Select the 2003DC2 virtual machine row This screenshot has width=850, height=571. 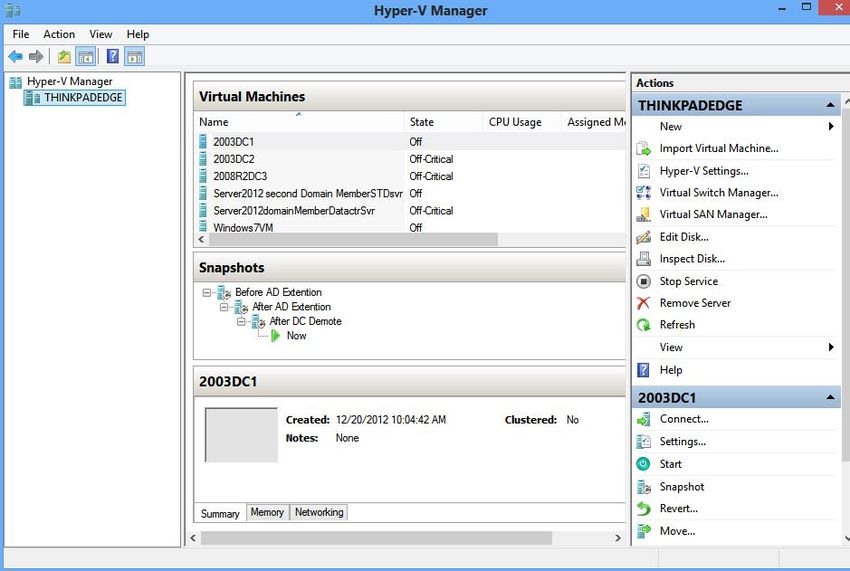pyautogui.click(x=409, y=159)
